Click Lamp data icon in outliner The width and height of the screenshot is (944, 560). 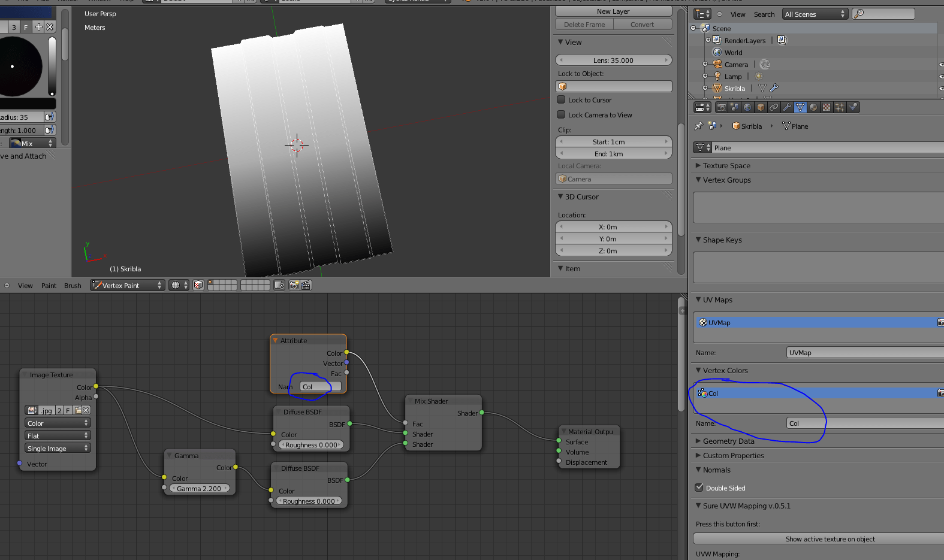pyautogui.click(x=759, y=76)
